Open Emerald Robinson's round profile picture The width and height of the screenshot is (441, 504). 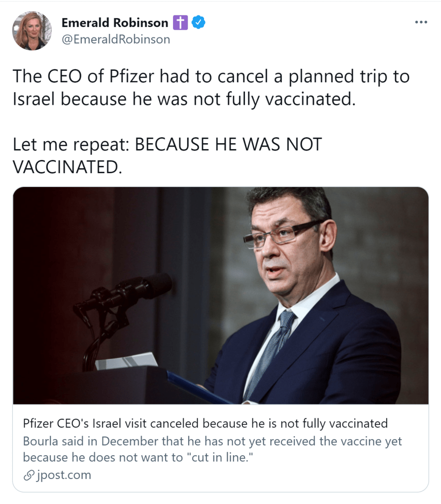[x=32, y=31]
